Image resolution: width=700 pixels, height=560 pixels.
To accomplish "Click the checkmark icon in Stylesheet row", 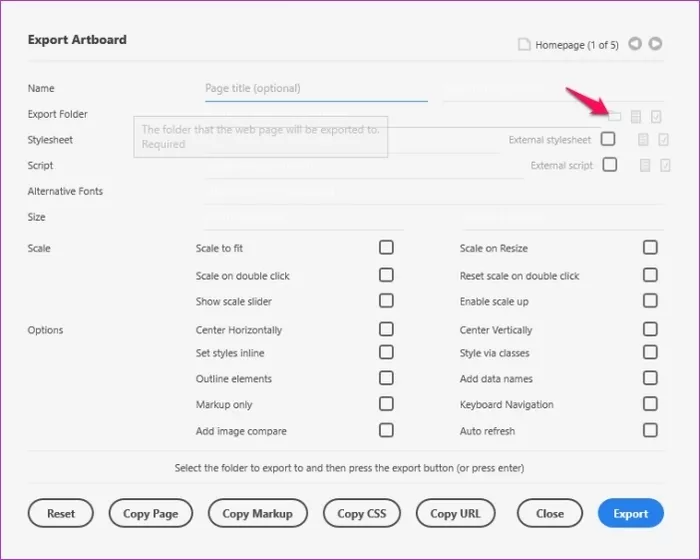I will tap(663, 140).
